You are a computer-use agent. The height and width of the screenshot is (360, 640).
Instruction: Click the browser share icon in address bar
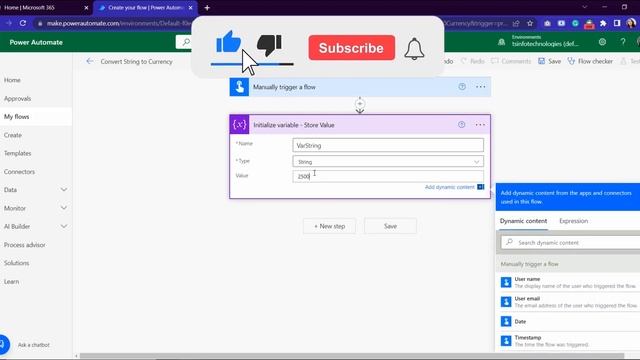(x=516, y=23)
